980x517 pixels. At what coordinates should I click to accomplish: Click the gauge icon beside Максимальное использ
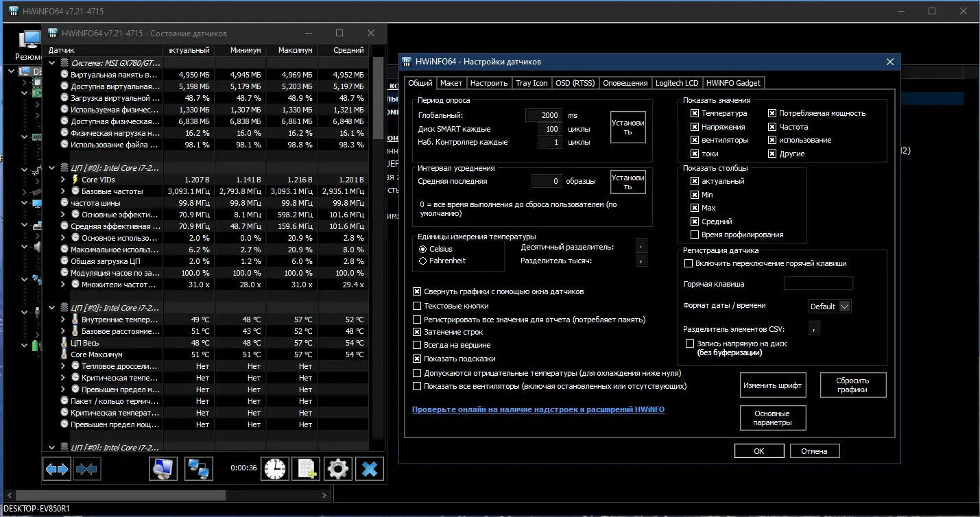[64, 250]
